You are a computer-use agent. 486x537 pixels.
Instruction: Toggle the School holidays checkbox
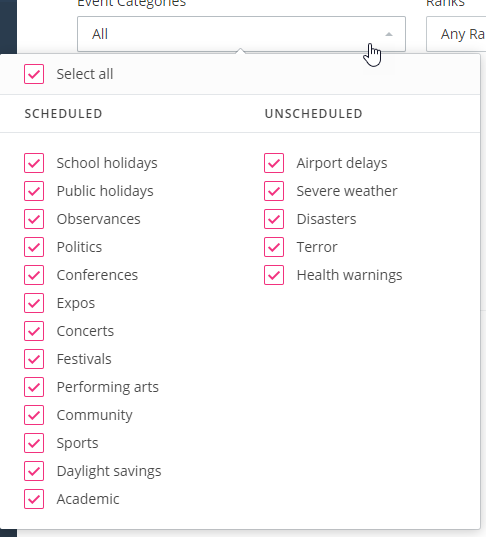[x=34, y=163]
